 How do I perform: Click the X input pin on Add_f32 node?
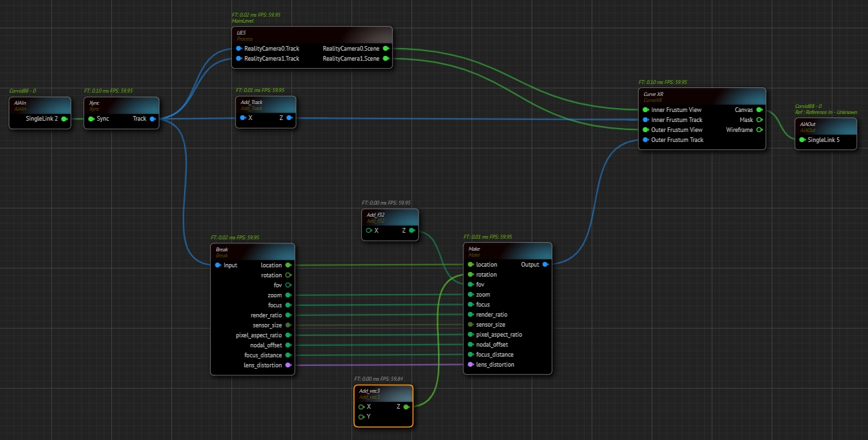click(369, 231)
